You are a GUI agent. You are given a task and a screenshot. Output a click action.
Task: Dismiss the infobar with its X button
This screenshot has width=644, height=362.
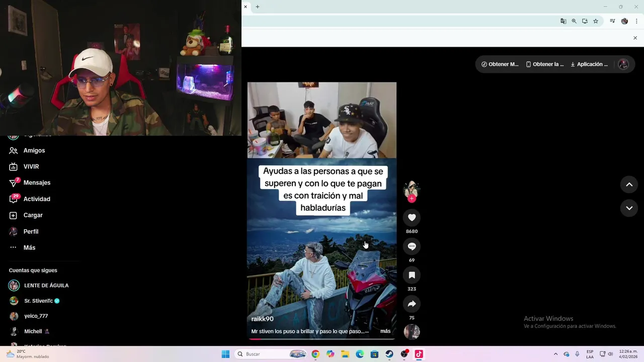pyautogui.click(x=635, y=38)
